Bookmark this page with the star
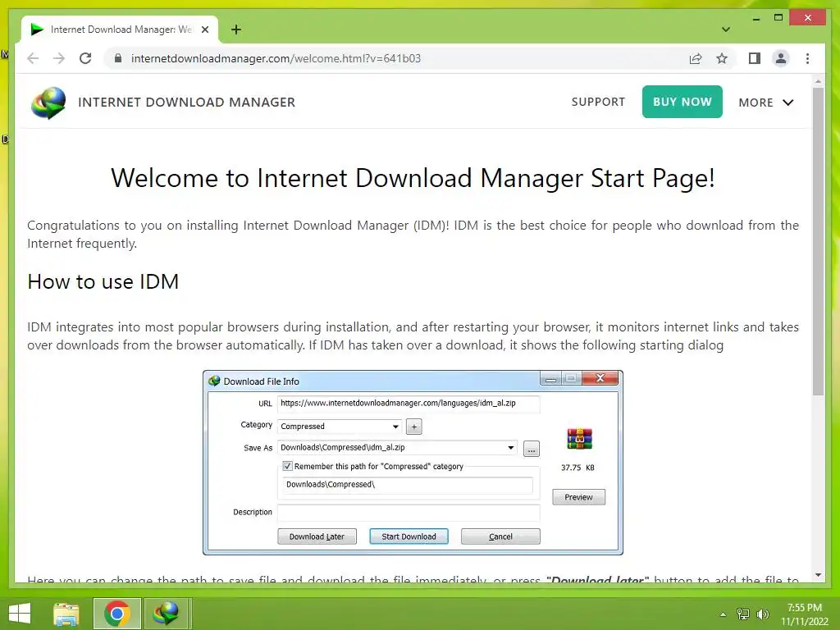 (722, 58)
